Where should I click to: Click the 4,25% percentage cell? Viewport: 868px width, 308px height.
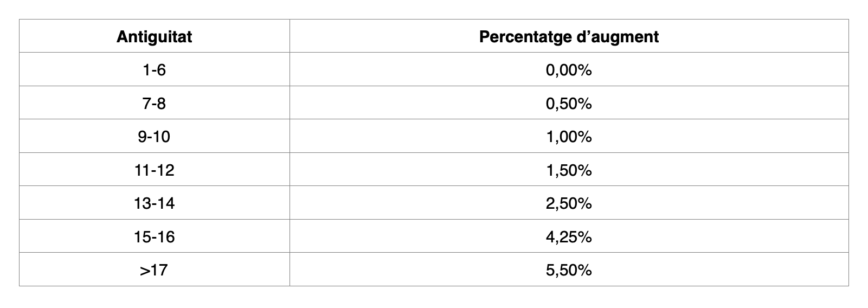(x=569, y=237)
